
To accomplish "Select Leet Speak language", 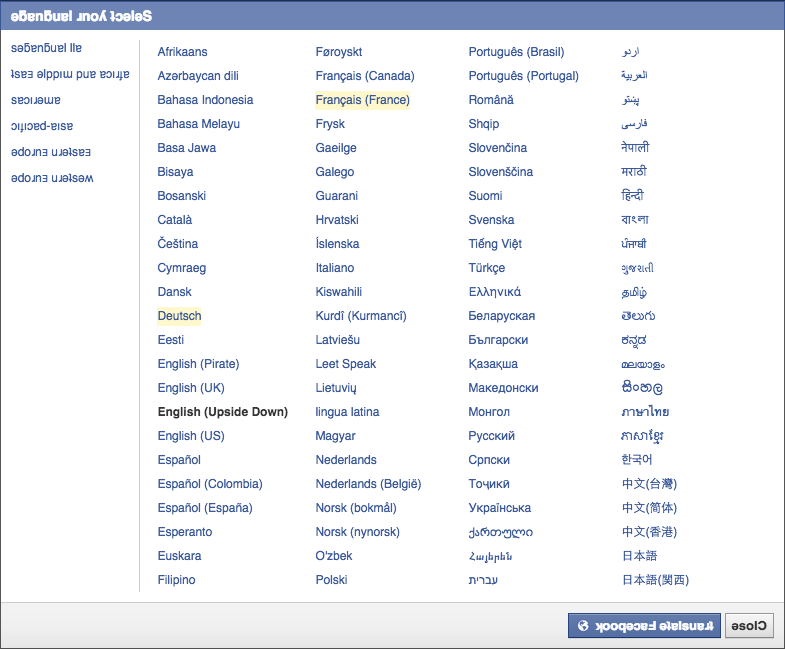I will 346,364.
